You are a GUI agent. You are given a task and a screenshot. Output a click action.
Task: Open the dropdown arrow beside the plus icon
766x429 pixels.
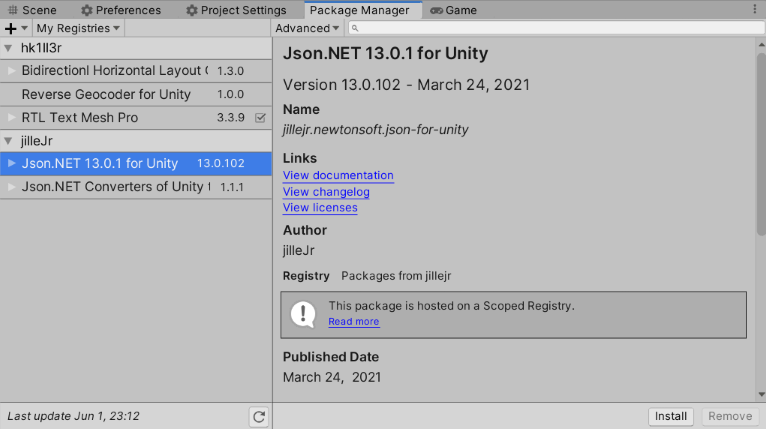[24, 28]
